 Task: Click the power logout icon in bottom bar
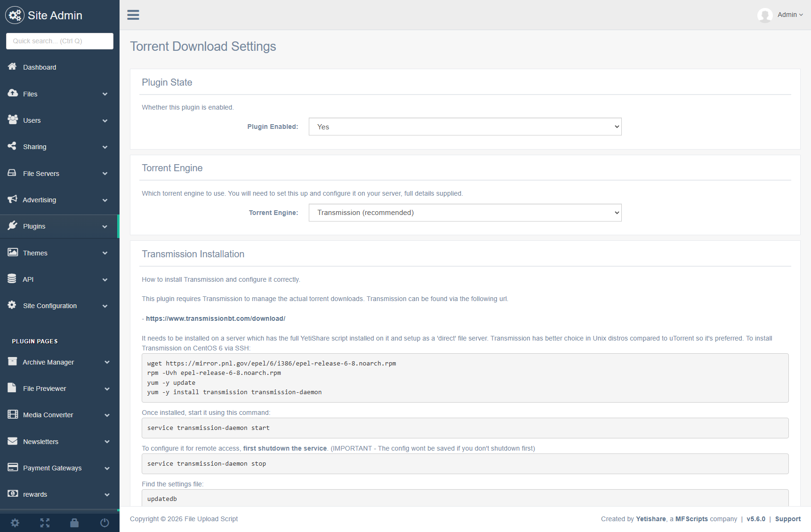pos(104,523)
